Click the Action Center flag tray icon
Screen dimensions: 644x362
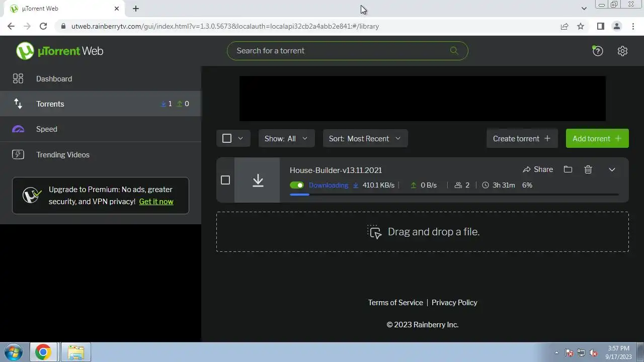click(569, 352)
